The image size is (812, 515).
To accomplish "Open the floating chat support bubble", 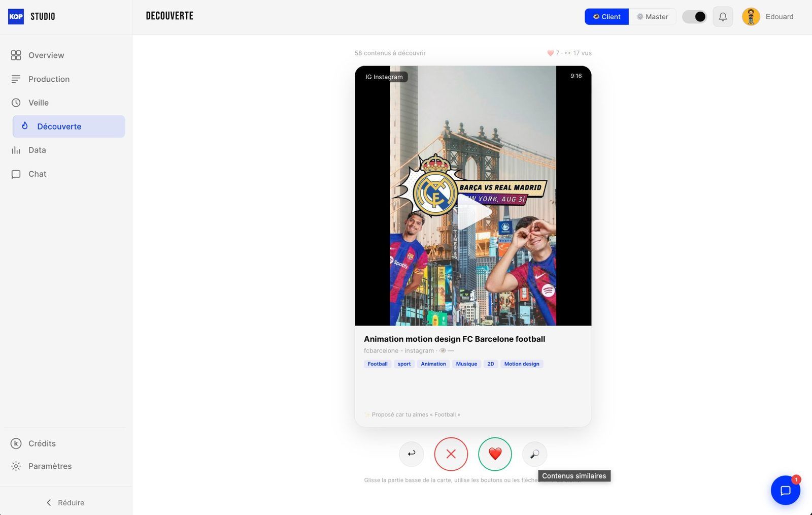I will (786, 491).
